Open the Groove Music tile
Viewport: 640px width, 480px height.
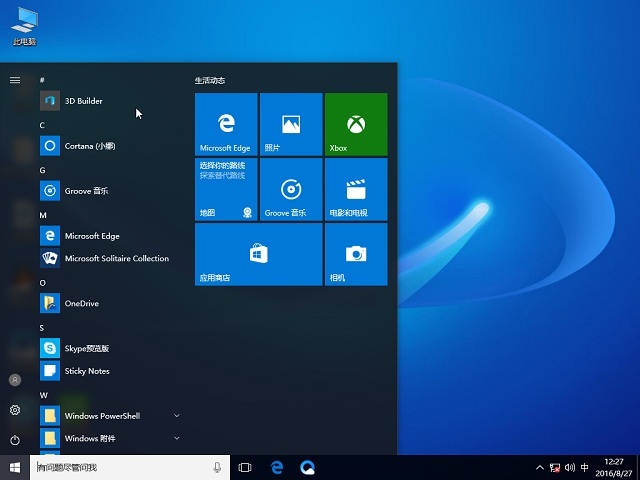291,189
